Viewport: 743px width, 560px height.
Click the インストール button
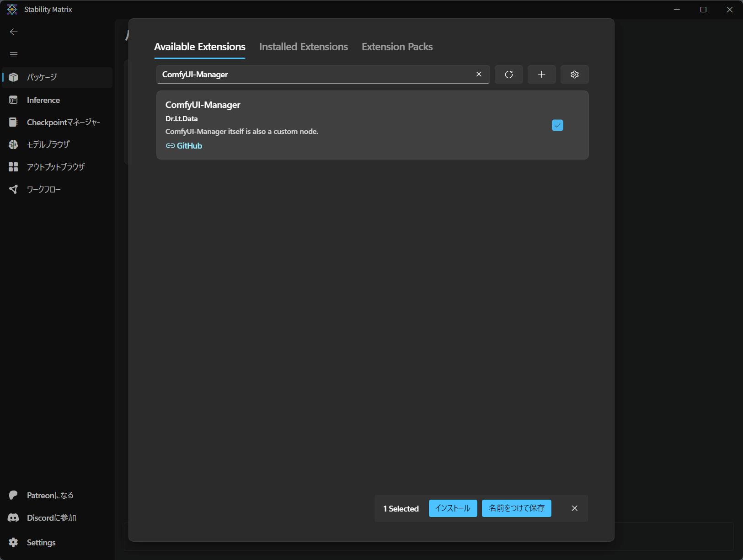[453, 508]
